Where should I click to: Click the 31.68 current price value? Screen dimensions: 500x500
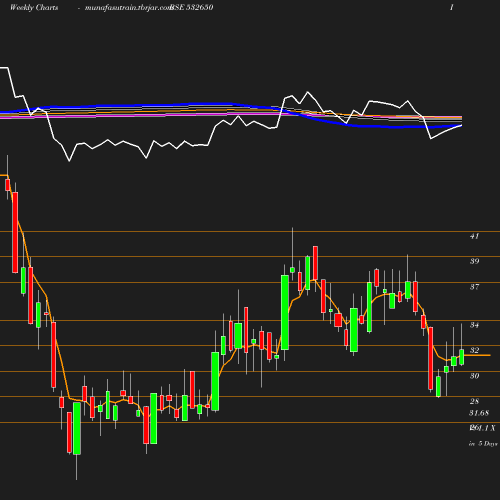click(x=479, y=413)
